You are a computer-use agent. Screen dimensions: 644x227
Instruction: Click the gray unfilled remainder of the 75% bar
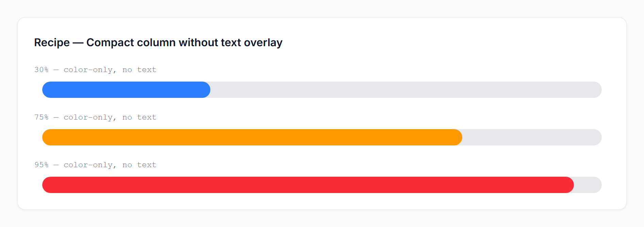click(531, 137)
